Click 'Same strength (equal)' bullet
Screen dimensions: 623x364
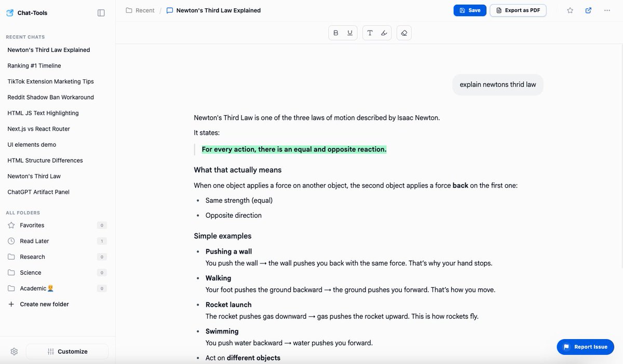click(x=239, y=200)
